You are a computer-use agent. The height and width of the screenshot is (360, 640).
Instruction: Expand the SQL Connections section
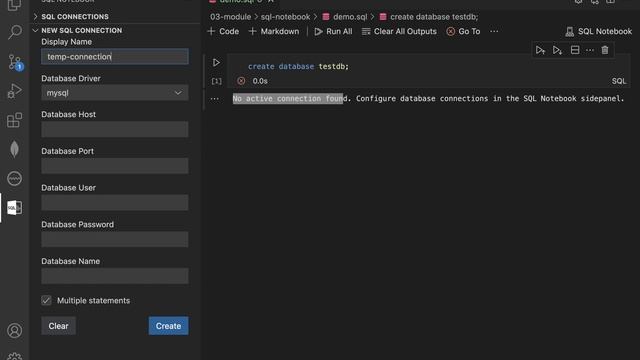pos(75,17)
